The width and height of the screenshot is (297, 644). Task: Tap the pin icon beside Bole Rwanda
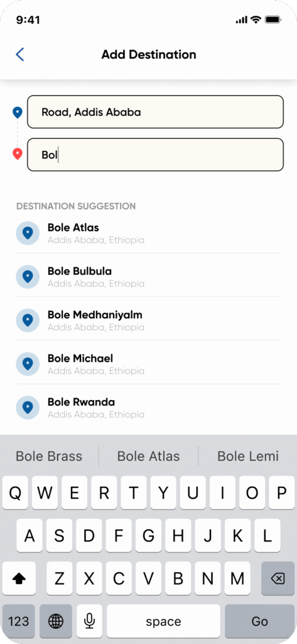pos(28,408)
